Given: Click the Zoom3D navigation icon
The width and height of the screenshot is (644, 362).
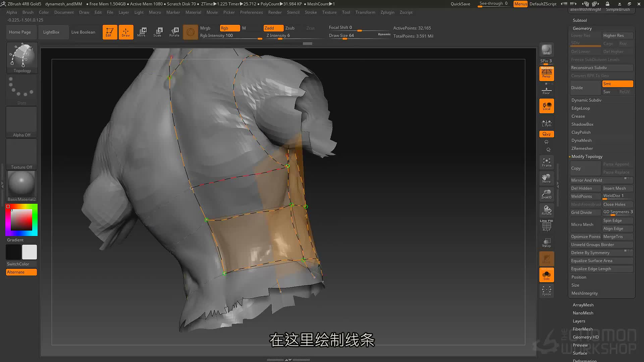Looking at the screenshot, I should (x=546, y=194).
